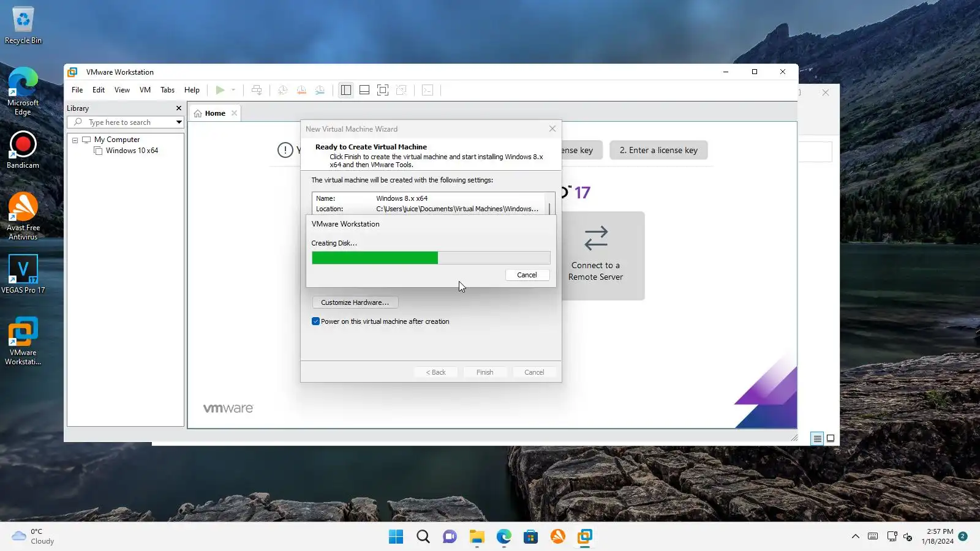Click the Windows Start button
Viewport: 980px width, 551px height.
tap(396, 537)
